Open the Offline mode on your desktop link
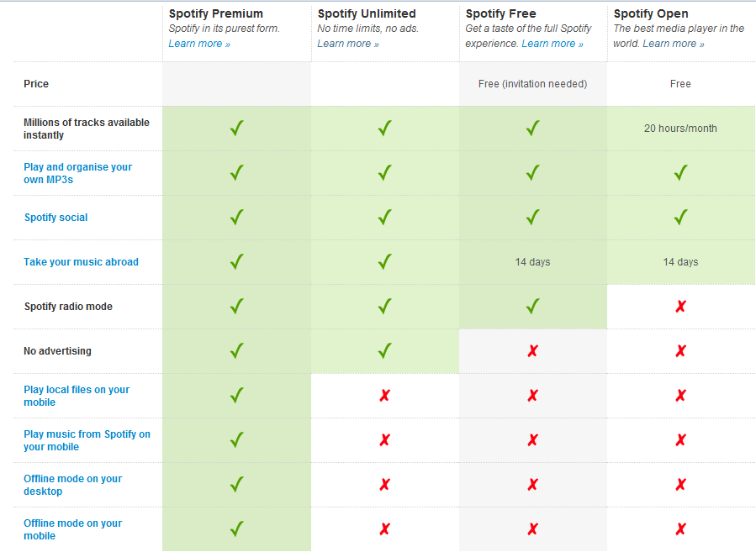 pos(73,485)
